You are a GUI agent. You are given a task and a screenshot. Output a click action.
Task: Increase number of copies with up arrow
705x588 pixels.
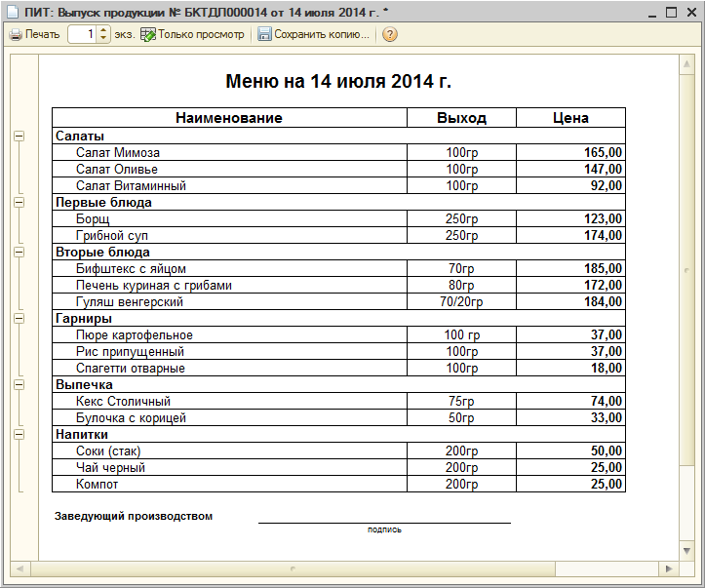tap(103, 30)
